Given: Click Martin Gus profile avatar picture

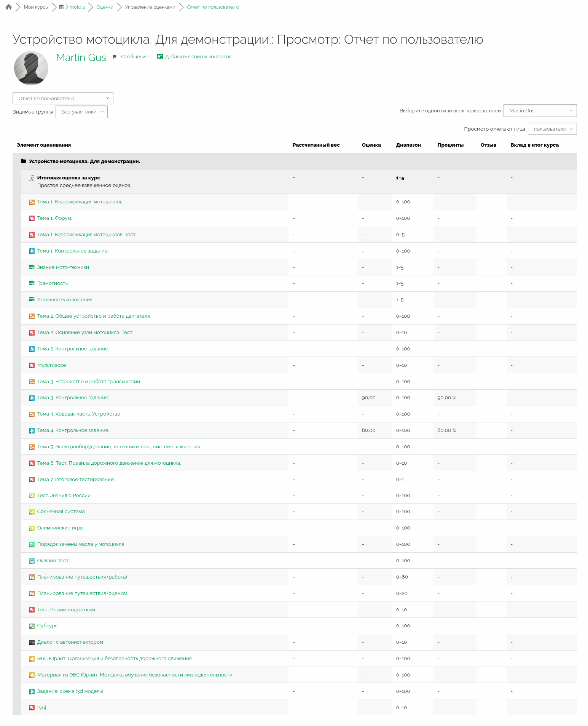Looking at the screenshot, I should [x=31, y=68].
